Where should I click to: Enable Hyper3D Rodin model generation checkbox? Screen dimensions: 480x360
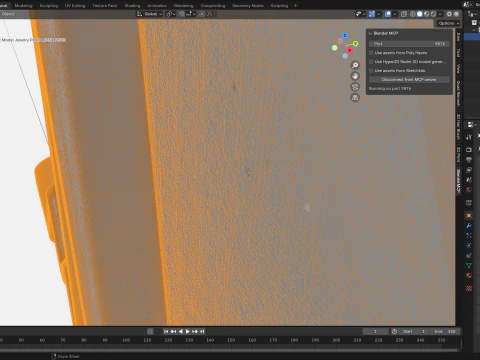coord(371,62)
